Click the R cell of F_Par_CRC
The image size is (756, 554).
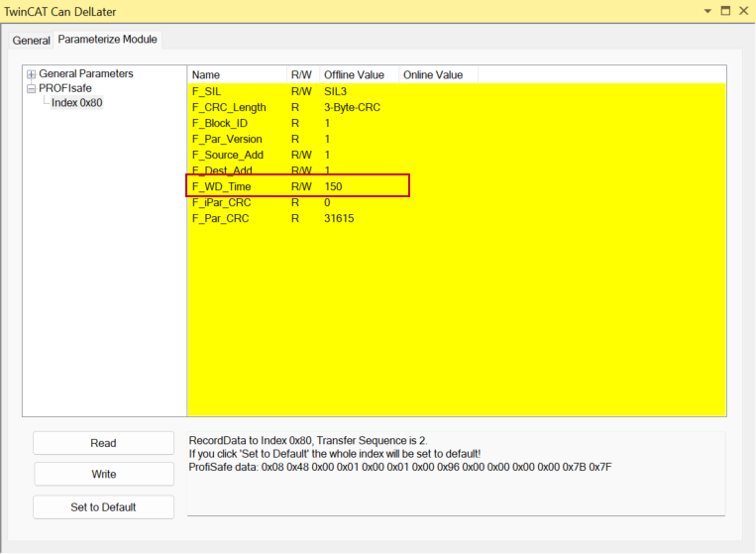coord(295,218)
